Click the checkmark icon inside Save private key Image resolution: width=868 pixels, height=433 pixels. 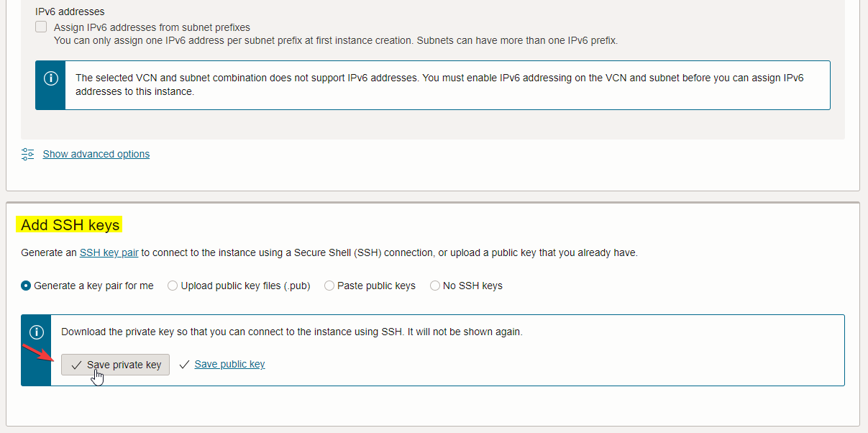[76, 365]
